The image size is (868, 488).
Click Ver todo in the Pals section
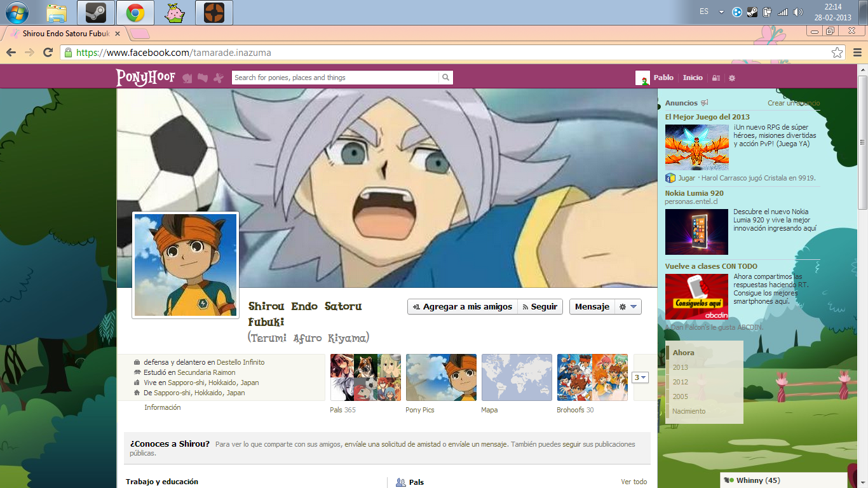coord(634,482)
